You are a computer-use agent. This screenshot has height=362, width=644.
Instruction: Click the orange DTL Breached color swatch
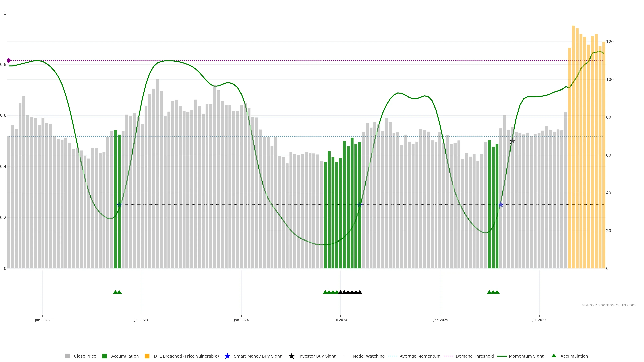click(147, 356)
